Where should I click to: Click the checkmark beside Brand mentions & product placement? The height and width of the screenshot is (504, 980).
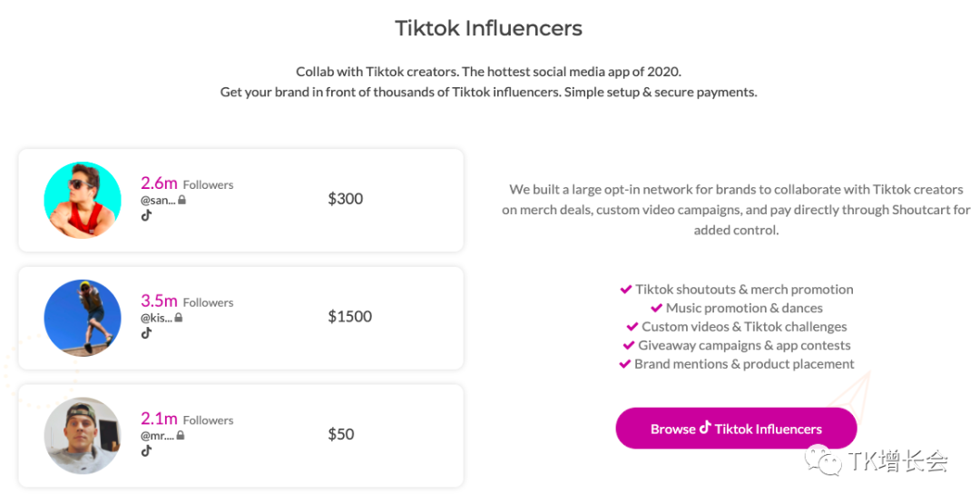click(624, 364)
